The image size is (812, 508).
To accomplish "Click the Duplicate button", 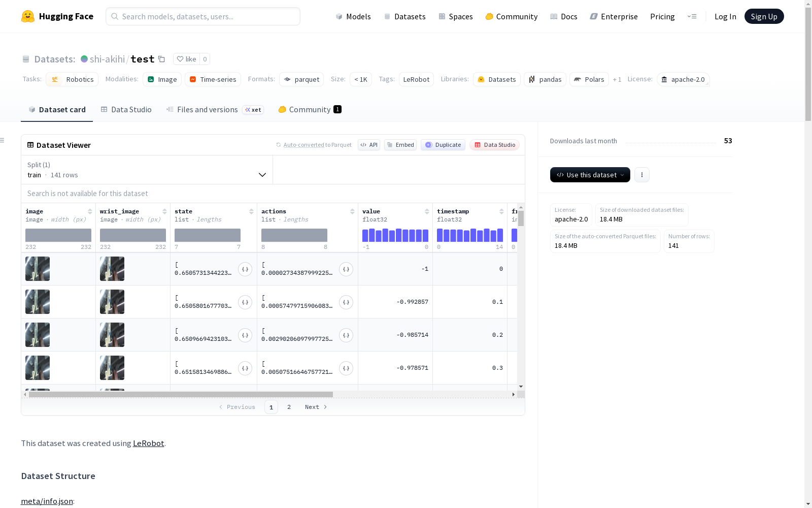I will tap(443, 145).
